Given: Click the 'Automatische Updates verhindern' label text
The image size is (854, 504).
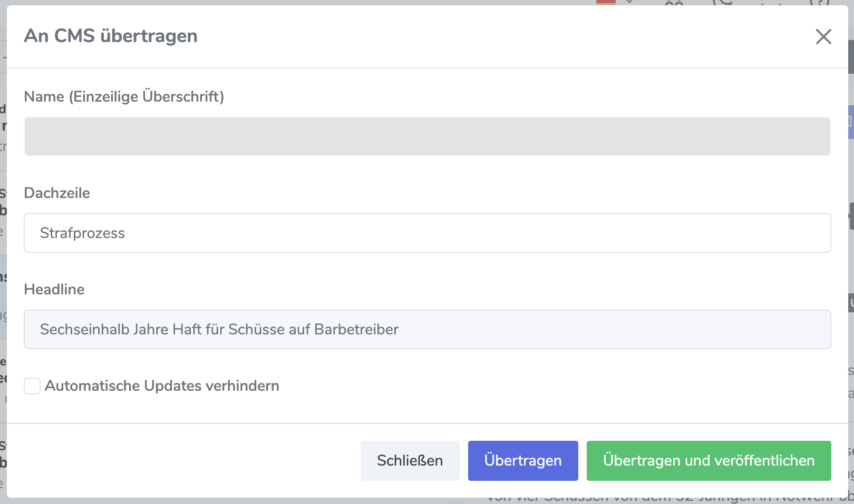Looking at the screenshot, I should pos(162,386).
